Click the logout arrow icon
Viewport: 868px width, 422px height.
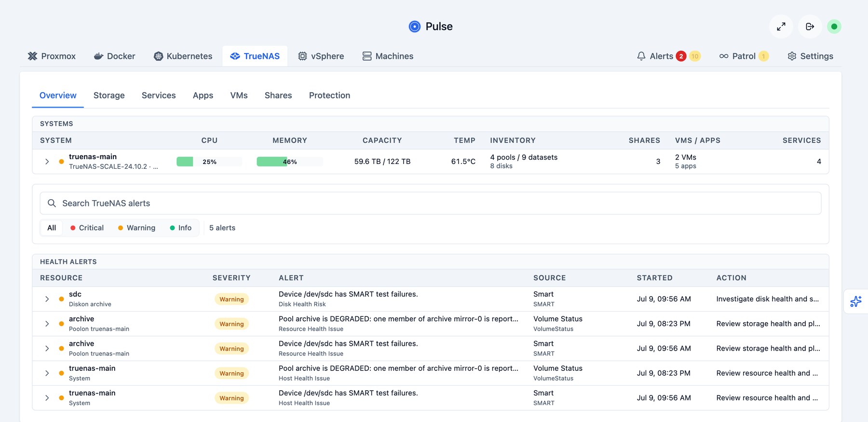810,27
